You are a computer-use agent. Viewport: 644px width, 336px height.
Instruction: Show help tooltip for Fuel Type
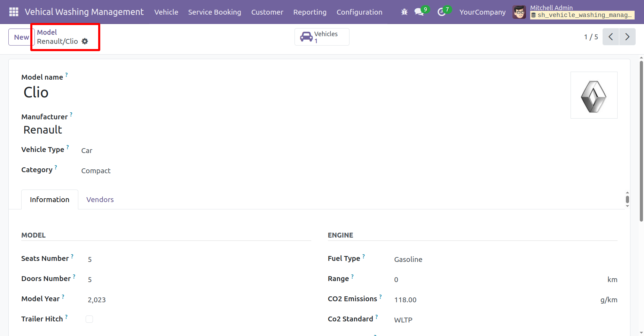[x=363, y=256]
